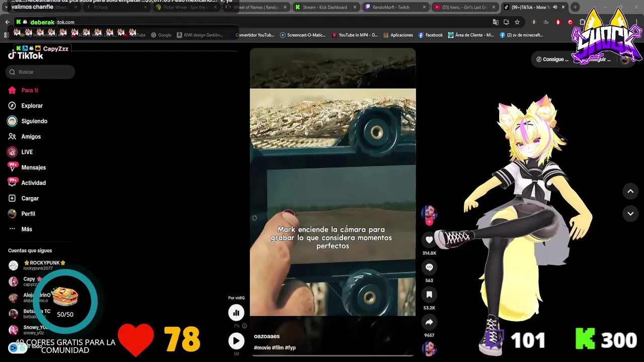Click the #film hashtag
The width and height of the screenshot is (644, 362).
click(x=278, y=348)
